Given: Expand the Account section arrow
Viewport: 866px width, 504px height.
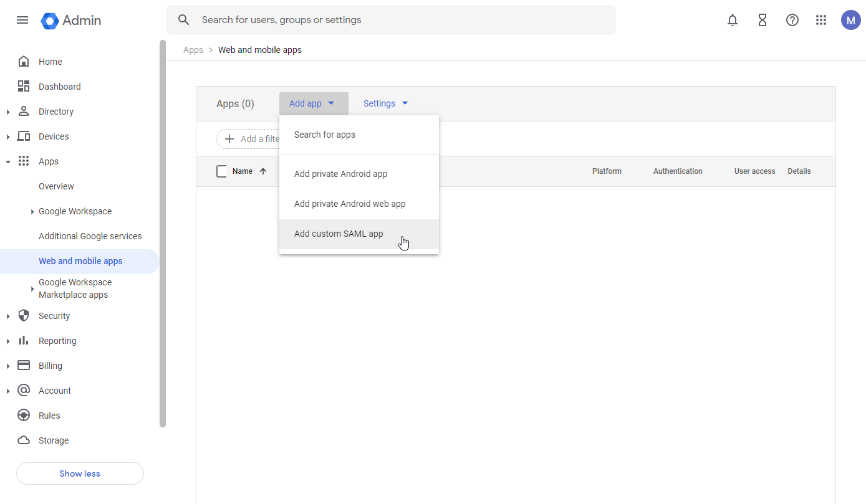Looking at the screenshot, I should (x=8, y=391).
